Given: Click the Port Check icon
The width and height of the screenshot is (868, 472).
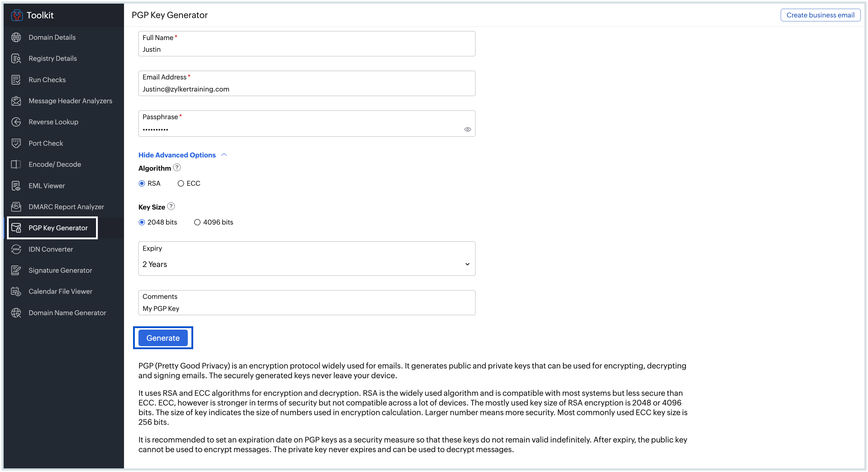Looking at the screenshot, I should coord(16,143).
